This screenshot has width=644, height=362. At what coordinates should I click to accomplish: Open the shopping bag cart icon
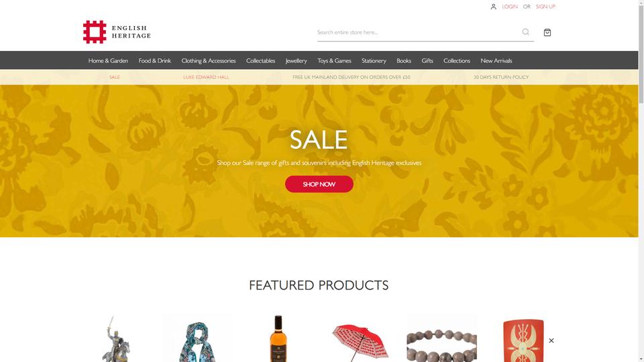click(547, 32)
